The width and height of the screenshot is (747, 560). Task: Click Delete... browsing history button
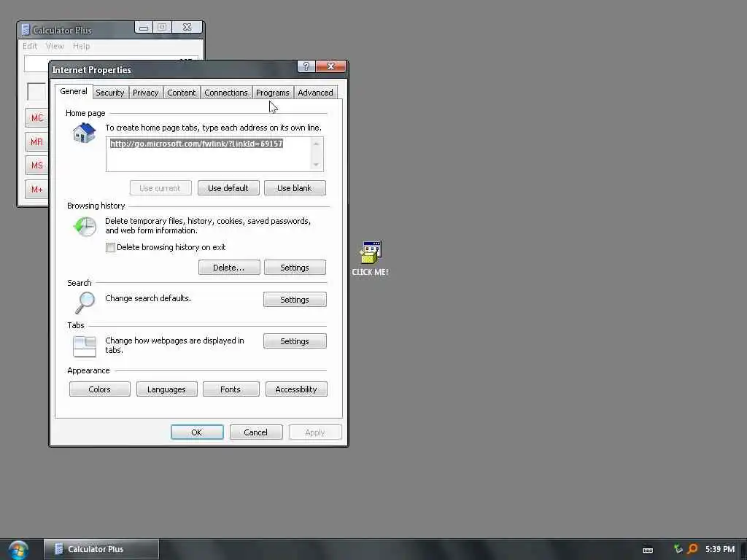[x=228, y=268]
